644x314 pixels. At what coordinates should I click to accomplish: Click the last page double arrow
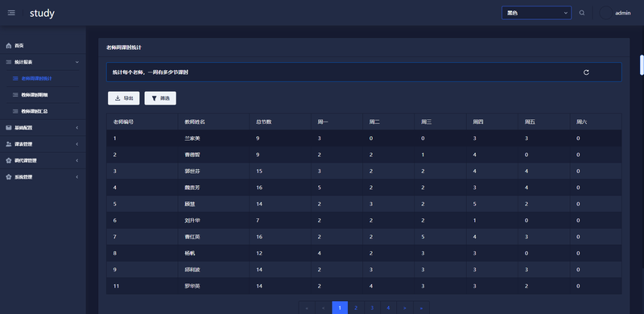click(x=421, y=308)
